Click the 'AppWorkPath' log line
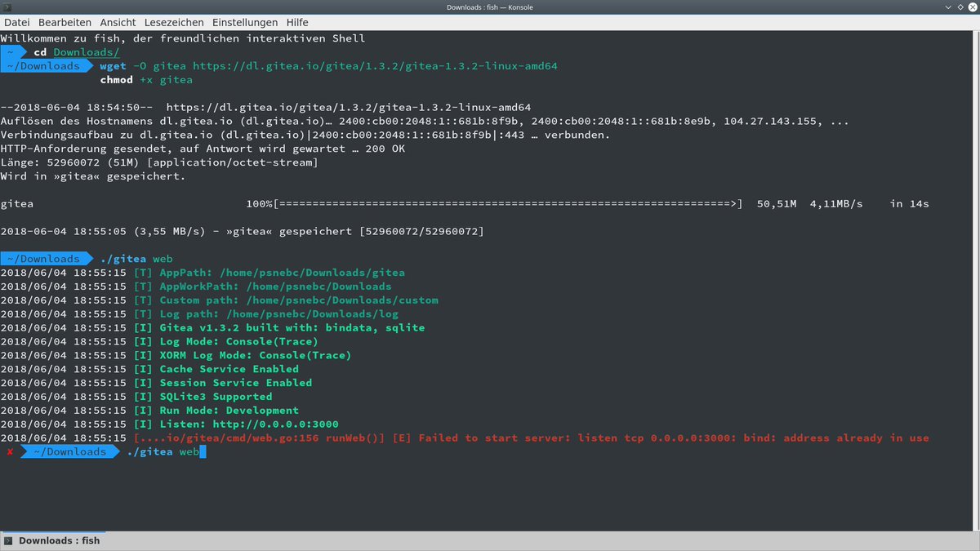The height and width of the screenshot is (551, 980). (196, 287)
